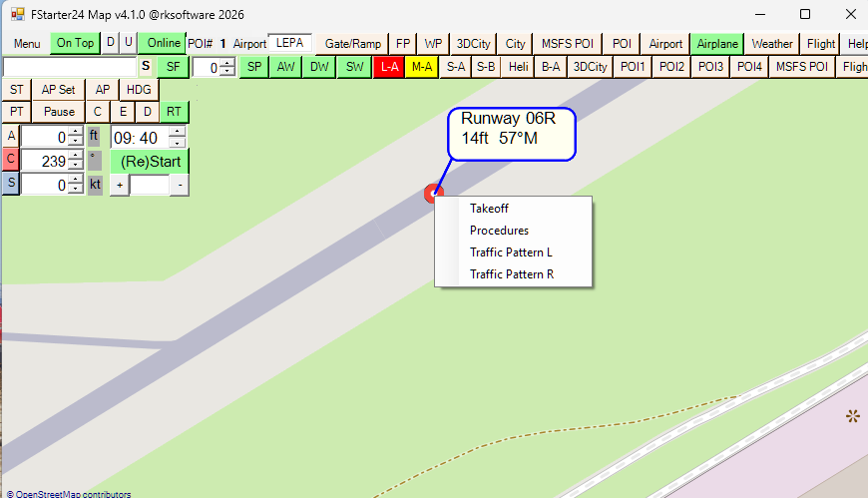This screenshot has height=498, width=868.
Task: Toggle the green RT button
Action: pos(174,112)
